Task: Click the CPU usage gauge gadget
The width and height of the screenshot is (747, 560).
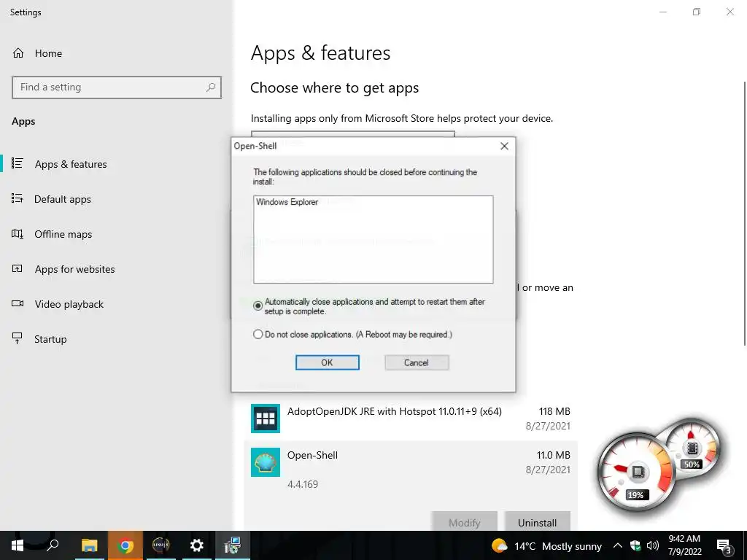Action: coord(635,473)
